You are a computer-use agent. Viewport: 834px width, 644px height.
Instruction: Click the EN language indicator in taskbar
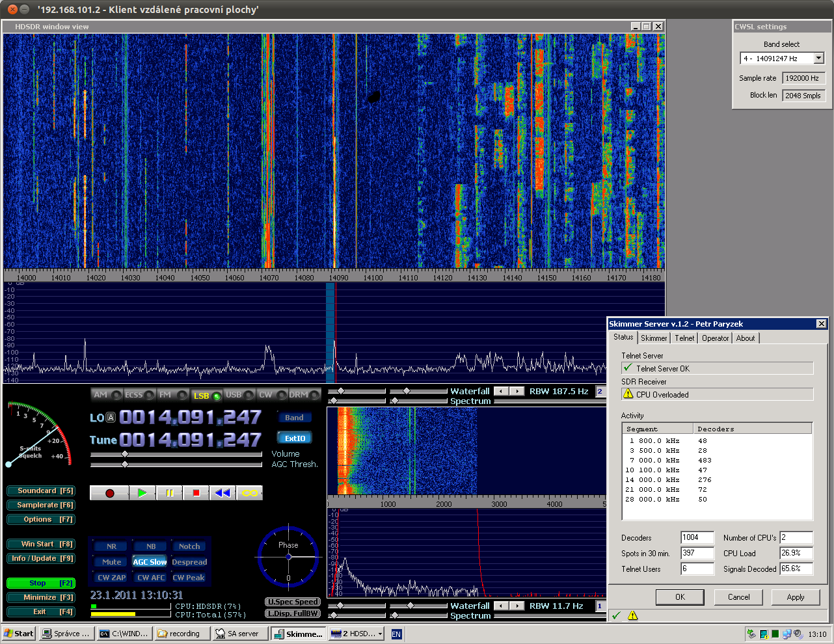pyautogui.click(x=396, y=634)
